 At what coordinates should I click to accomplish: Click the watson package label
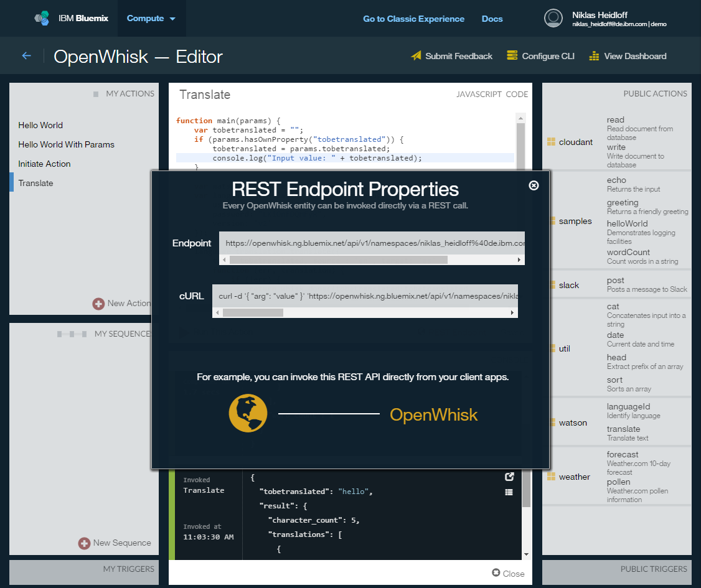[x=573, y=422]
